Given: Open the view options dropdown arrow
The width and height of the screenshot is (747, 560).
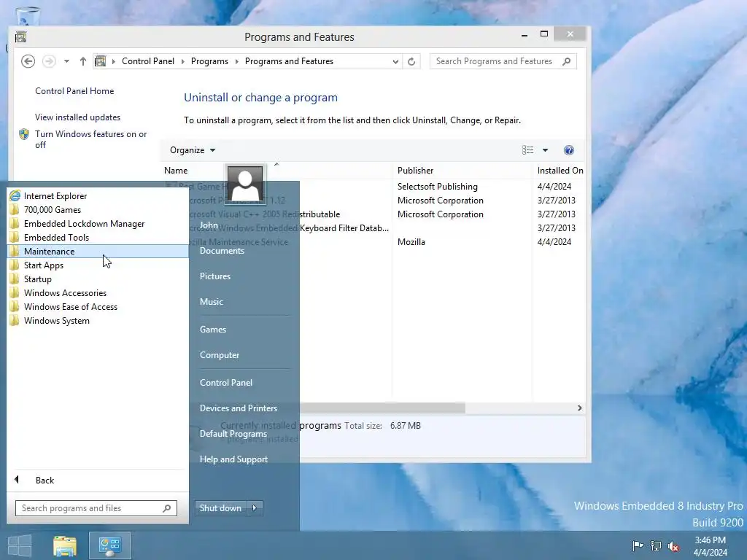Looking at the screenshot, I should tap(546, 150).
